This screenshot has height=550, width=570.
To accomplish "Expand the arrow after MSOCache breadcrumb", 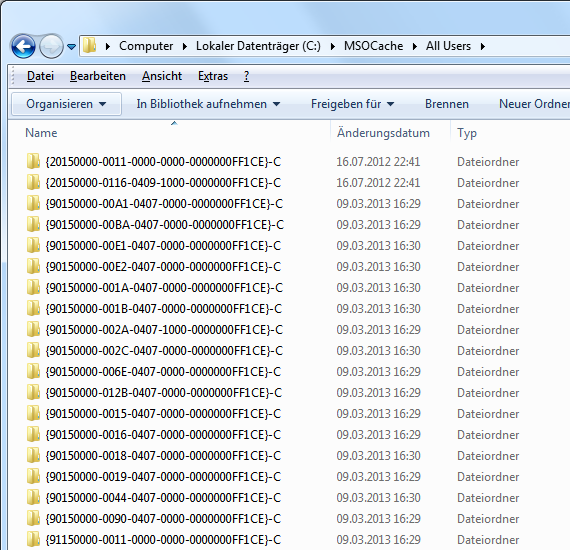I will pos(415,46).
